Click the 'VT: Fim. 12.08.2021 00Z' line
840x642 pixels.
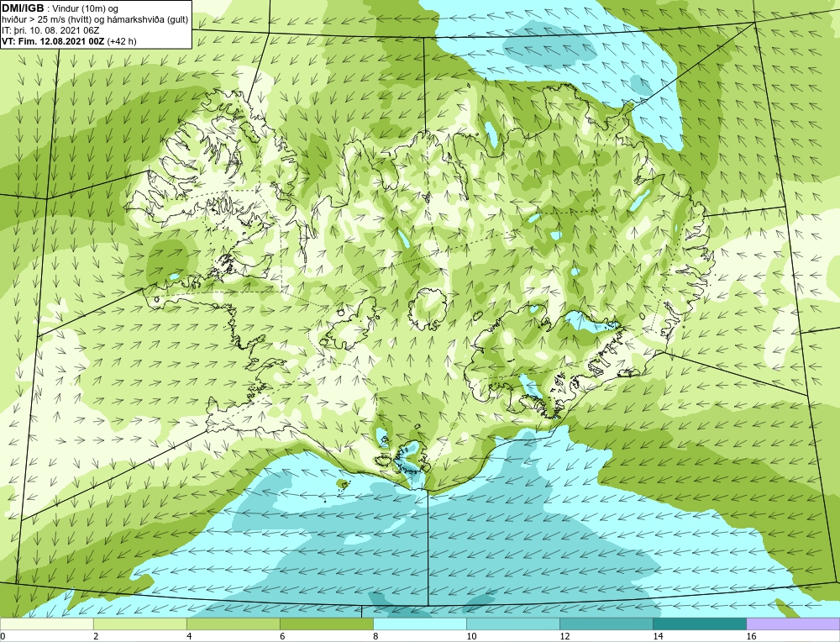[53, 41]
